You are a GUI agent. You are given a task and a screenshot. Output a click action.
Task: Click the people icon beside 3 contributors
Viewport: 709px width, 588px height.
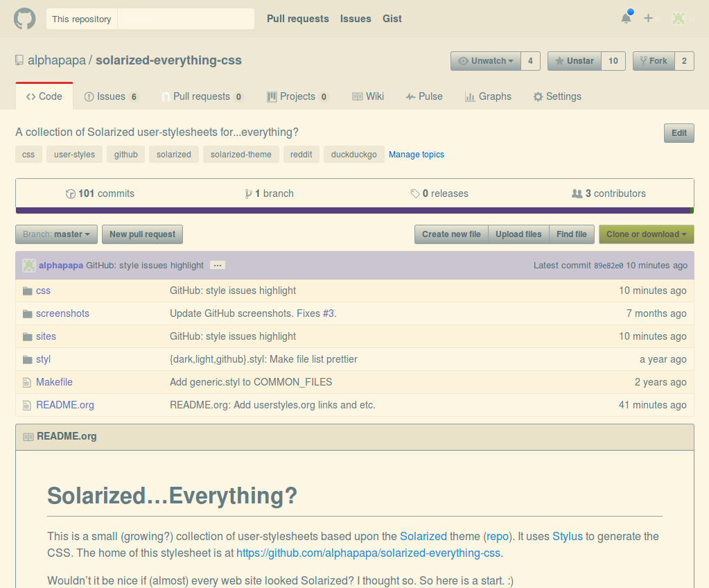pos(577,193)
